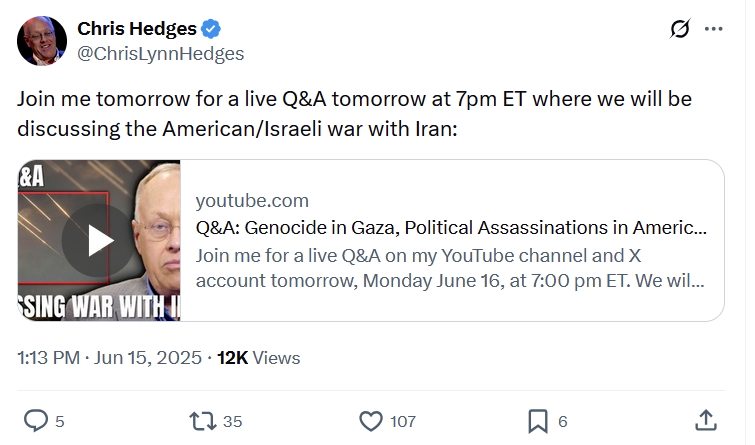
Task: Click the repost arrows icon
Action: coord(203,421)
